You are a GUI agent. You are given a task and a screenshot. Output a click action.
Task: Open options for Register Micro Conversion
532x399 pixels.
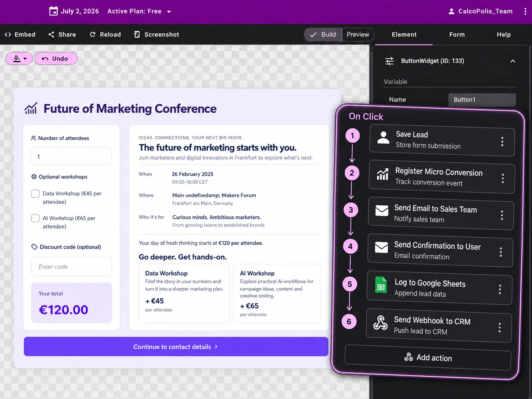click(x=503, y=179)
